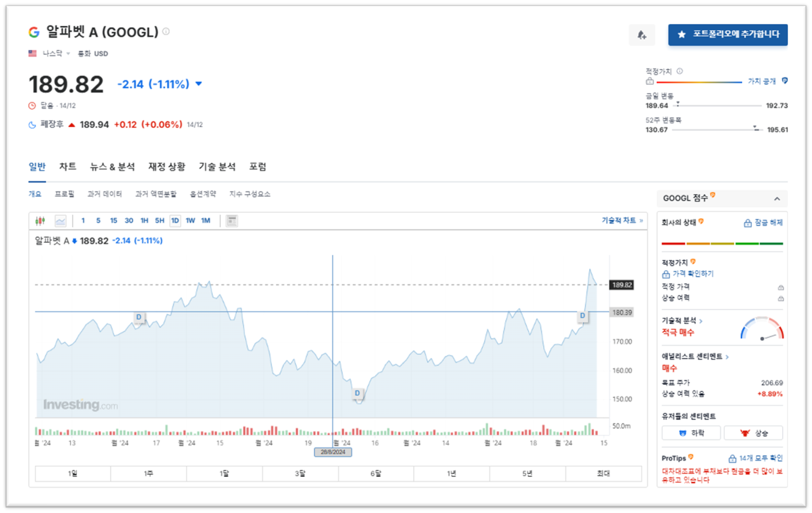Select the 15 minute chart interval
The width and height of the screenshot is (812, 513).
tap(114, 221)
